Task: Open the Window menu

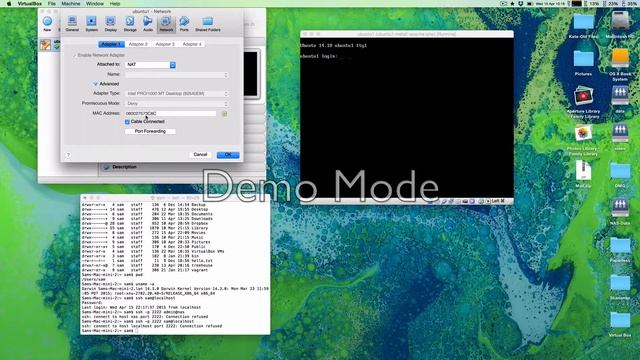Action: (95, 4)
